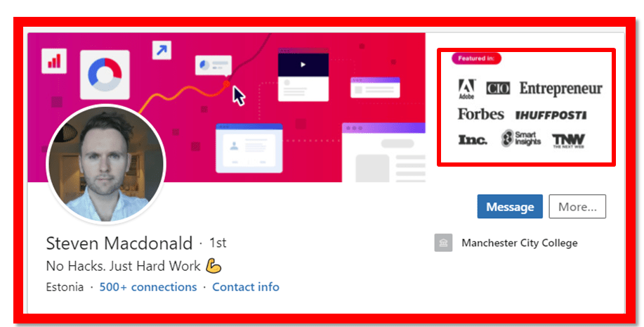Click the 500+ connections link
644x327 pixels.
pyautogui.click(x=148, y=287)
